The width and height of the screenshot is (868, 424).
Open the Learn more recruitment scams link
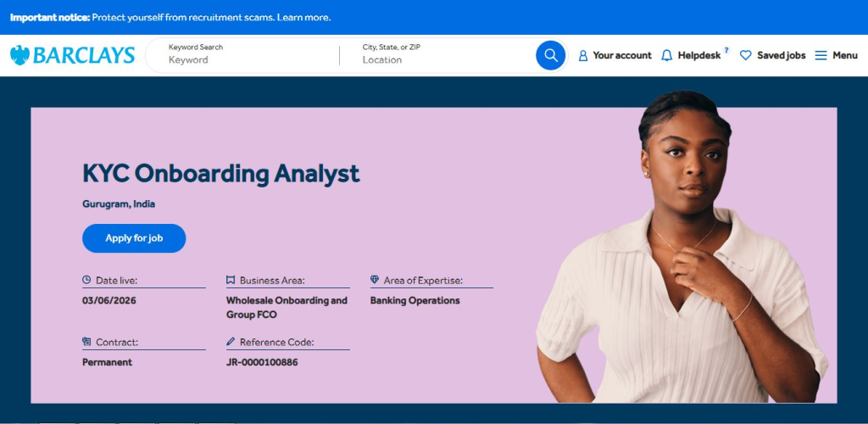pos(304,17)
